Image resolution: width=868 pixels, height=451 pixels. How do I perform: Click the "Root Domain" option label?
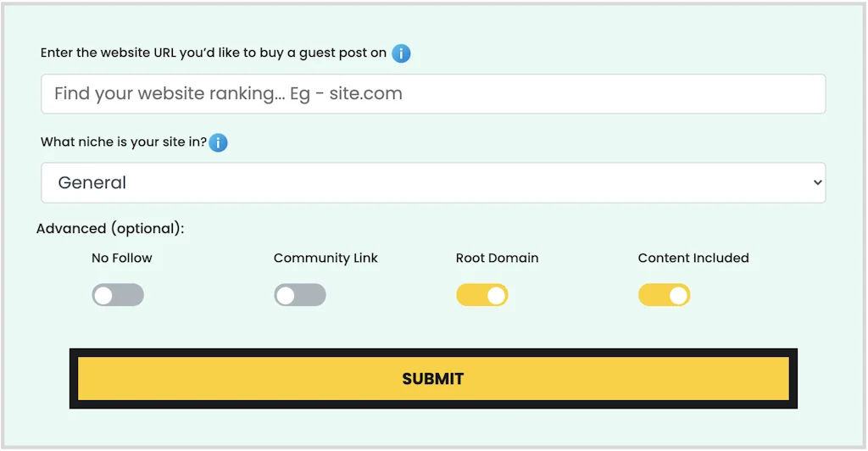pyautogui.click(x=497, y=258)
